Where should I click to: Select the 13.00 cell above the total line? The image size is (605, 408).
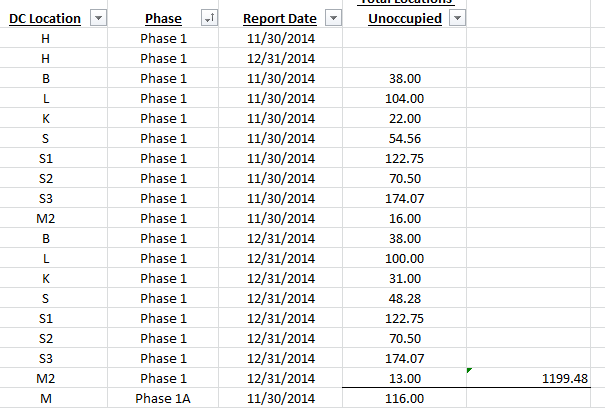point(405,378)
